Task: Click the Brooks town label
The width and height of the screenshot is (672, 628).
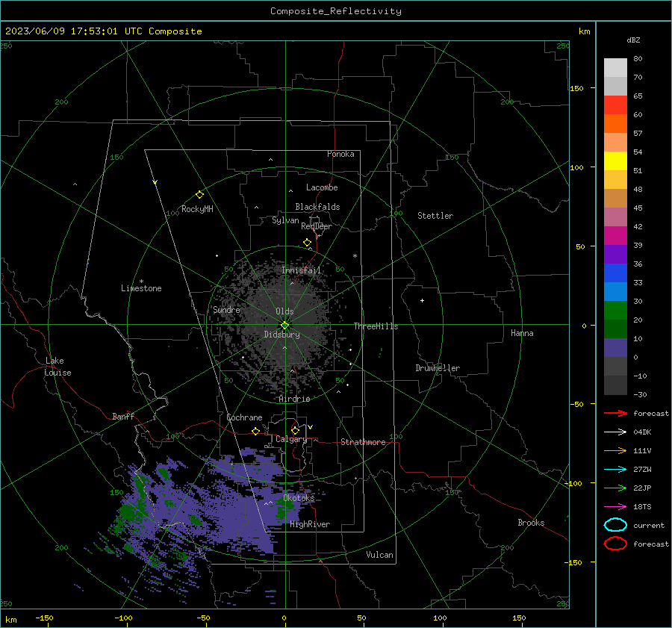Action: pyautogui.click(x=531, y=523)
